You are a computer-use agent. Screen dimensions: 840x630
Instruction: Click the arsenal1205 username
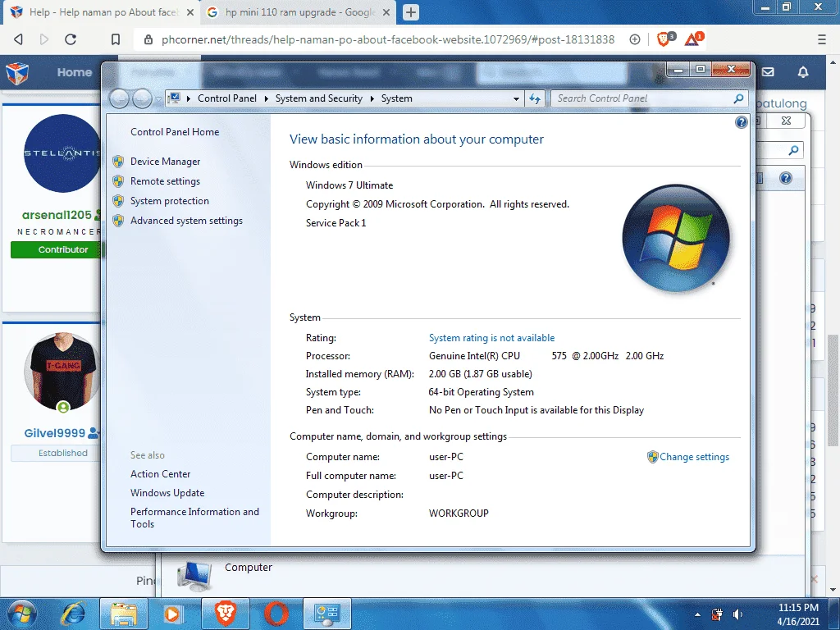click(57, 215)
